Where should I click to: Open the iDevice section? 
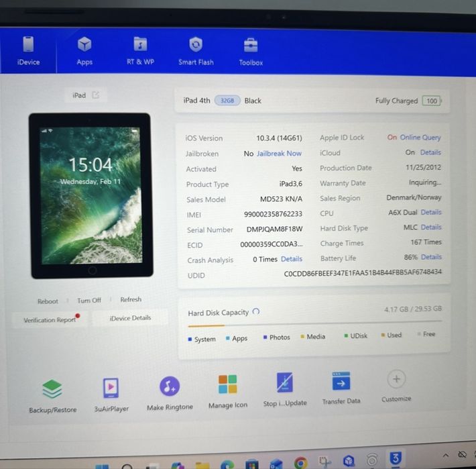click(28, 50)
